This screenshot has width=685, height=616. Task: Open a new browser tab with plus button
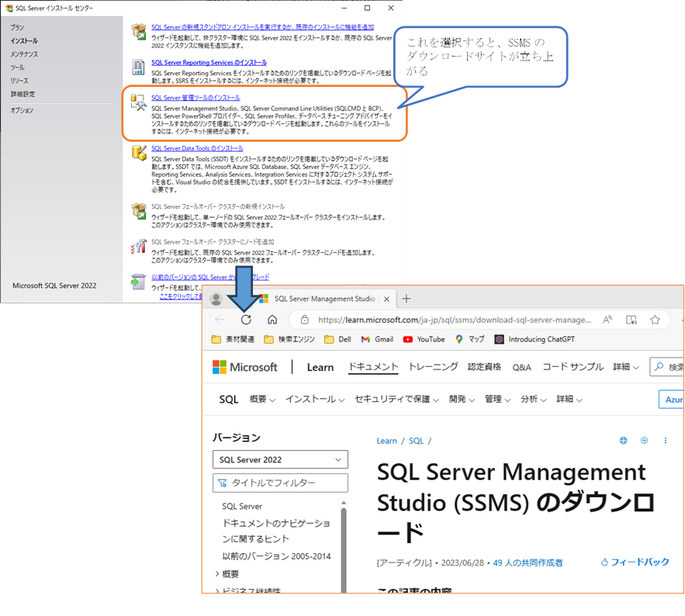(407, 299)
